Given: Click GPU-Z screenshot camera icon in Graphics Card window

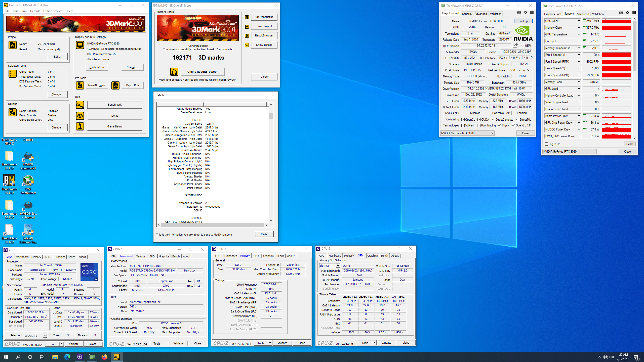Looking at the screenshot, I should [x=519, y=12].
